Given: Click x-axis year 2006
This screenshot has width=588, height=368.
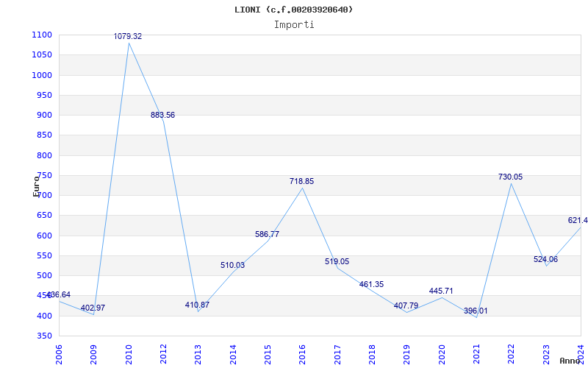Looking at the screenshot, I should click(59, 355).
